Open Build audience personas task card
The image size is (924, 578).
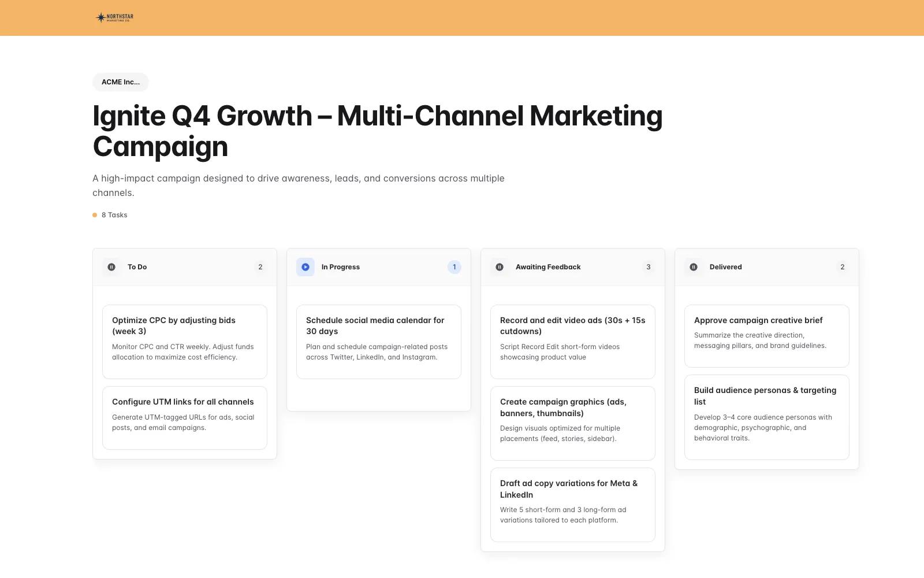point(767,417)
